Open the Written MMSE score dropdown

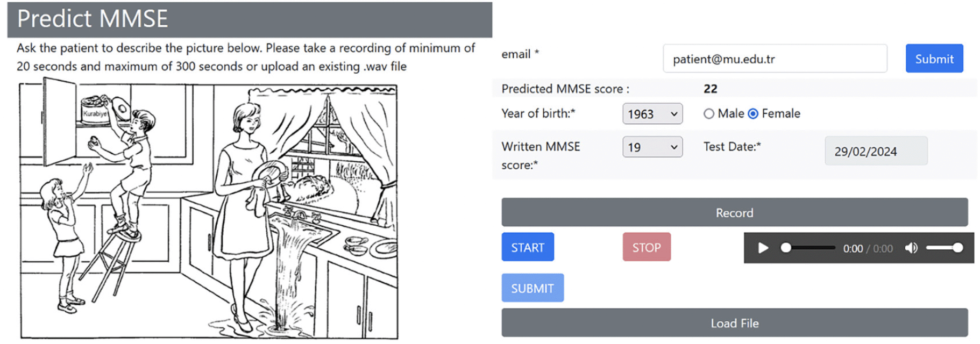(x=652, y=147)
